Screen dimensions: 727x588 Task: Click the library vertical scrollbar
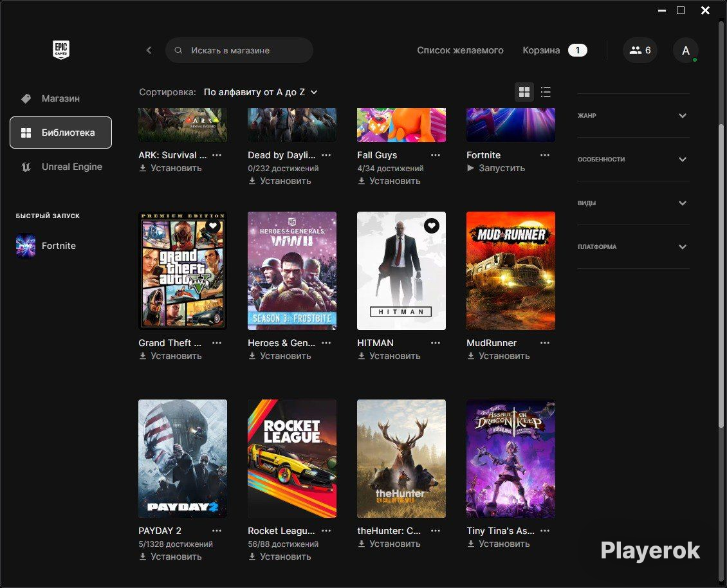[721, 276]
